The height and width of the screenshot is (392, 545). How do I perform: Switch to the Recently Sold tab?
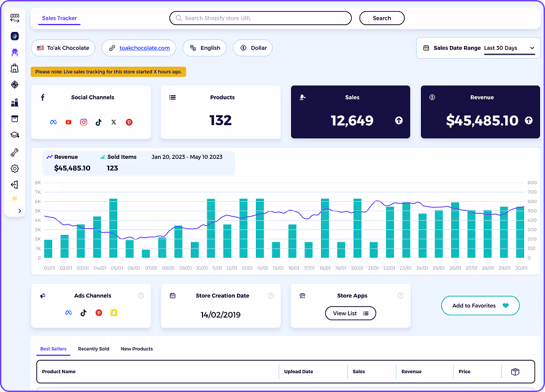(93, 348)
